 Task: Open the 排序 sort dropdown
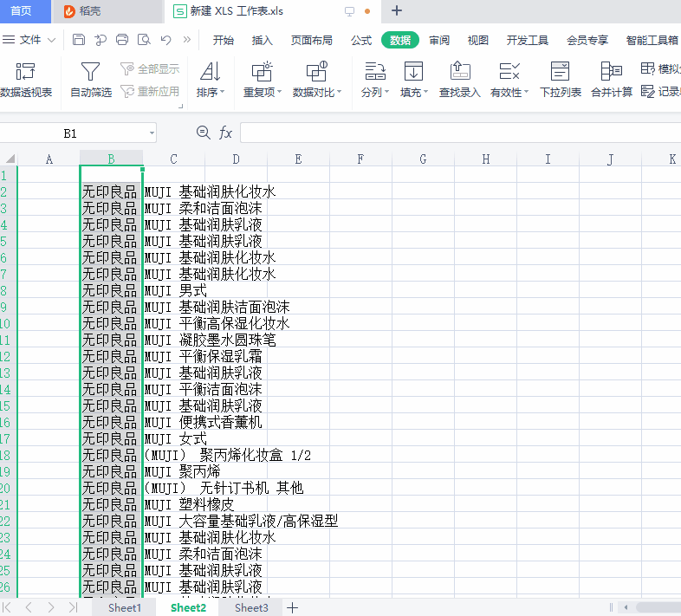point(211,81)
